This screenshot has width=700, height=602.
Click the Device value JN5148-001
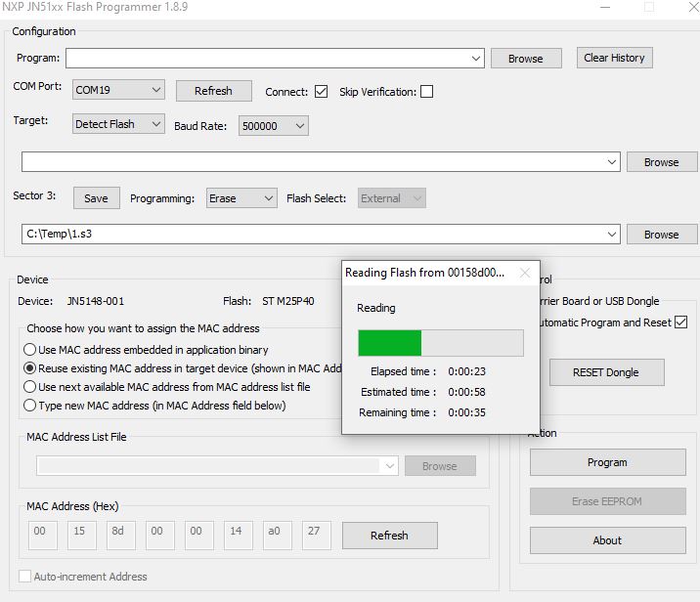[96, 301]
